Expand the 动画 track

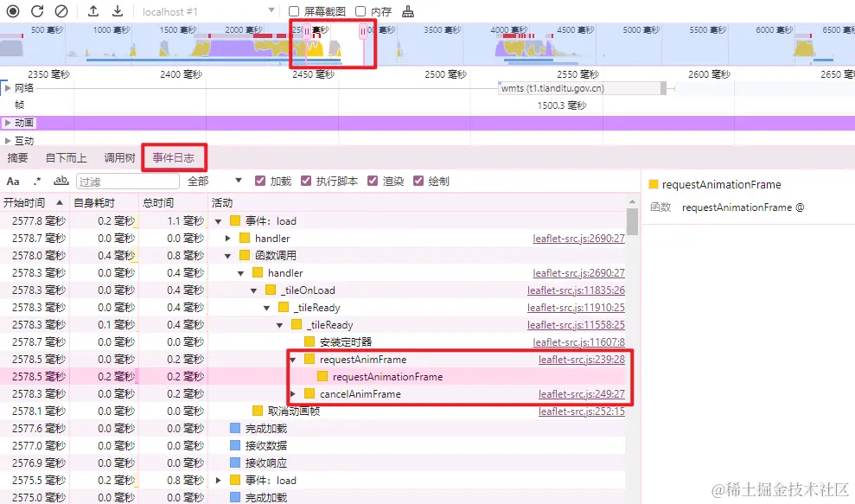tap(8, 123)
